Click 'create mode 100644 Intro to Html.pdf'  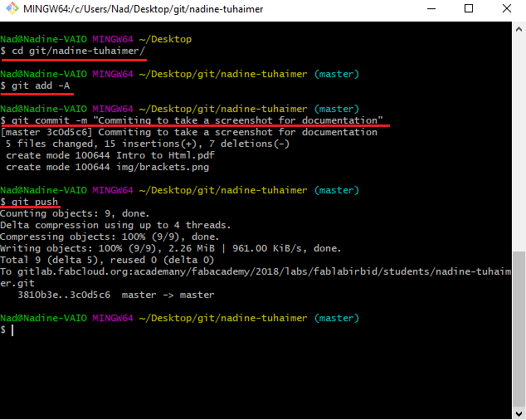pos(110,155)
